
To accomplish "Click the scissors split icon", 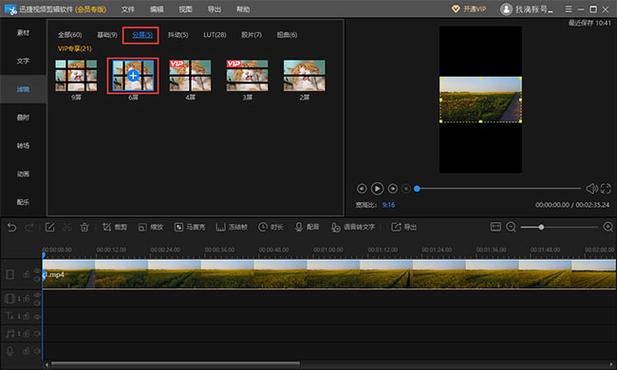I will click(67, 227).
